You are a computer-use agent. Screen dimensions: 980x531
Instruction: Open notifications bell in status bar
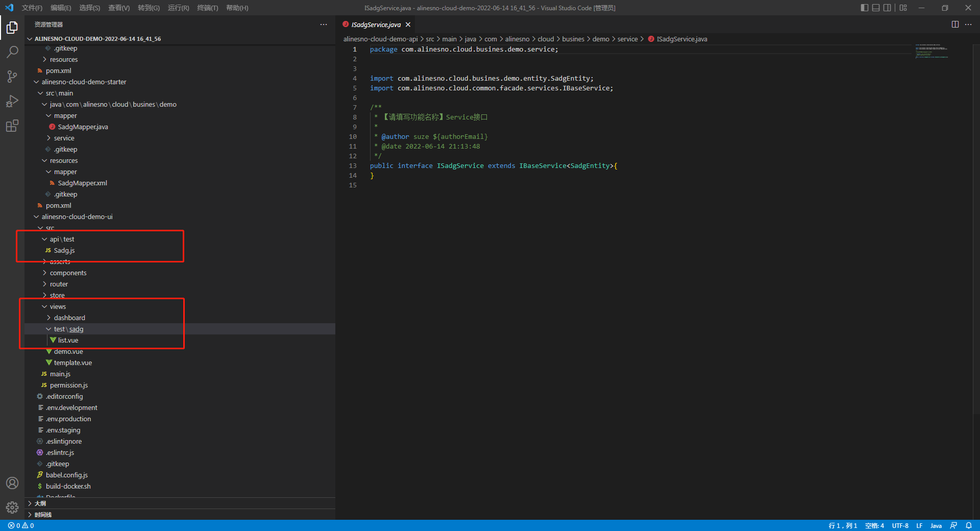click(968, 525)
